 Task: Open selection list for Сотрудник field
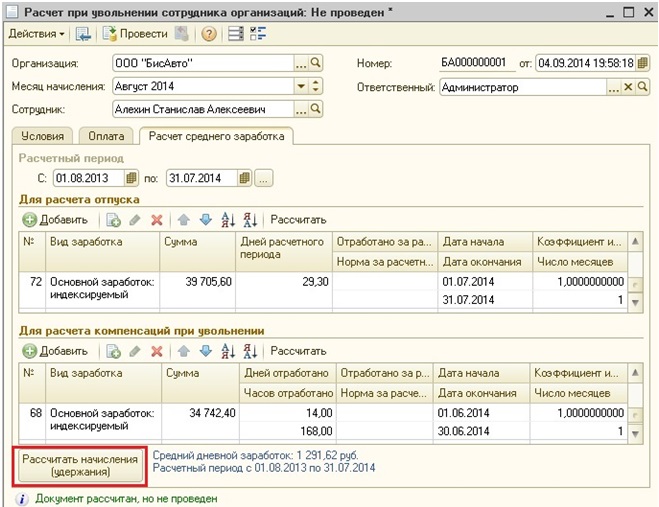(x=300, y=109)
